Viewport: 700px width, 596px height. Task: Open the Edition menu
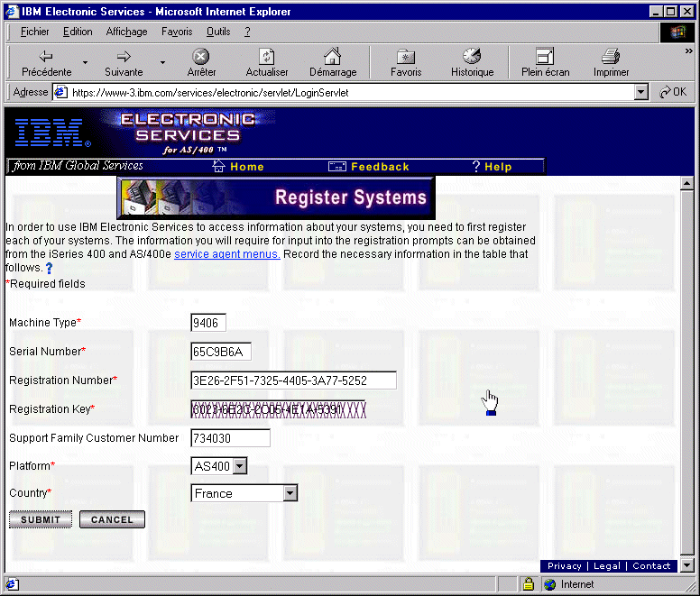[78, 32]
